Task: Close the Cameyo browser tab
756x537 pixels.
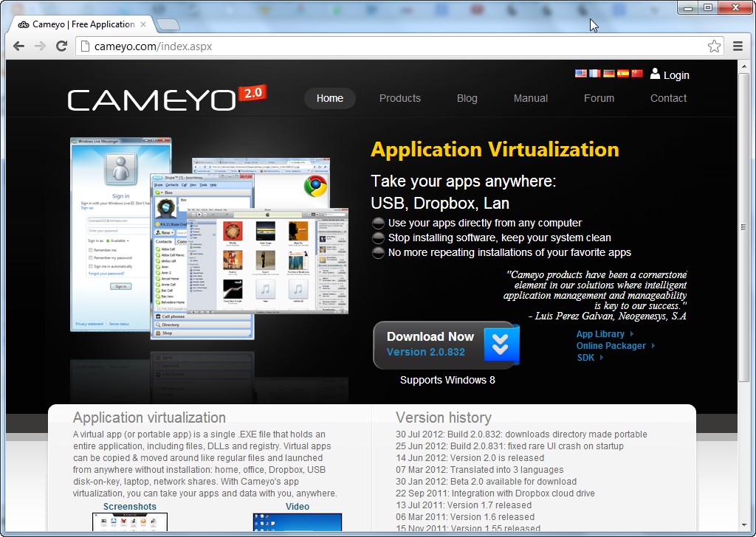Action: pos(143,24)
